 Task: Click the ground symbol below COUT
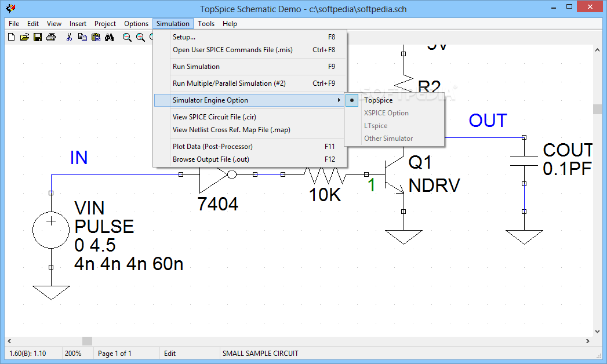click(x=524, y=237)
